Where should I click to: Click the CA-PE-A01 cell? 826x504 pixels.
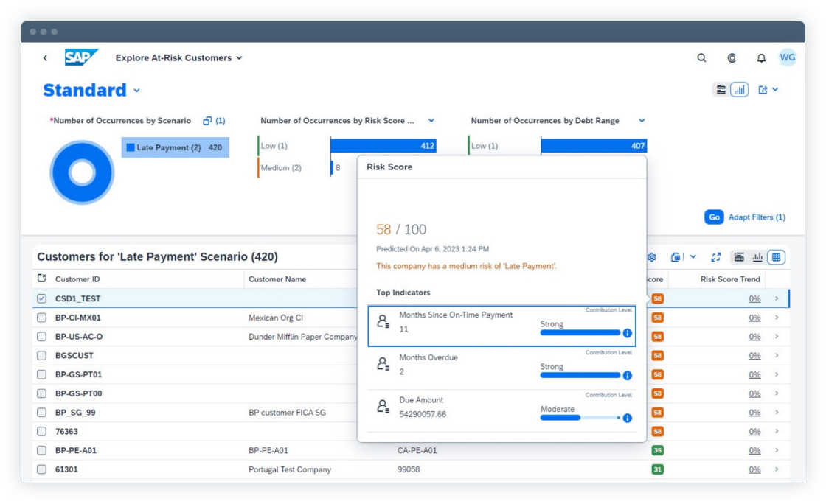(x=417, y=450)
